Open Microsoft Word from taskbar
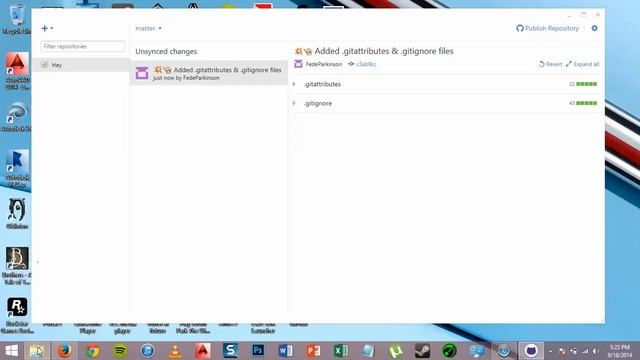Screen dimensions: 640x360 pos(286,351)
